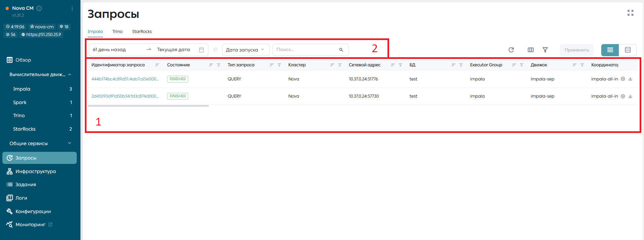Switch to compact list view mode
The height and width of the screenshot is (240, 644).
pos(610,50)
